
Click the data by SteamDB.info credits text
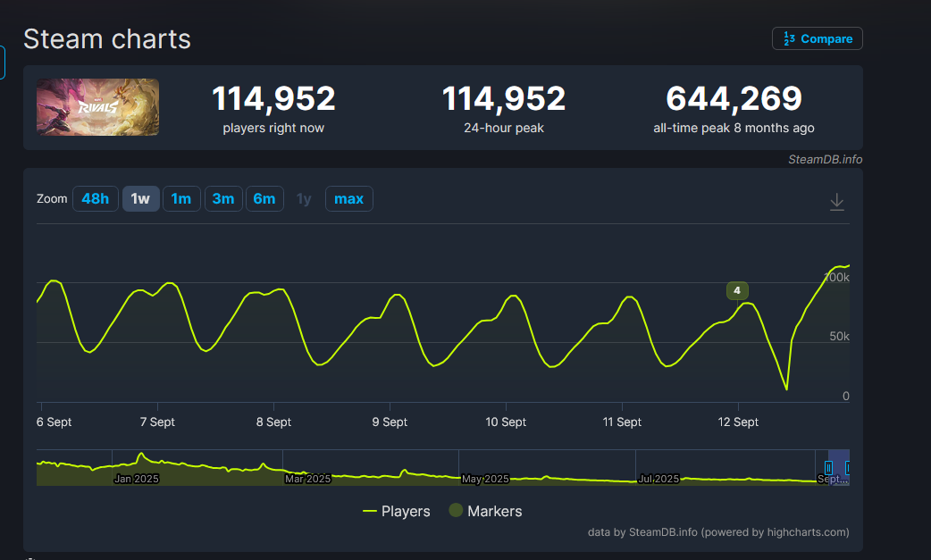click(x=718, y=532)
